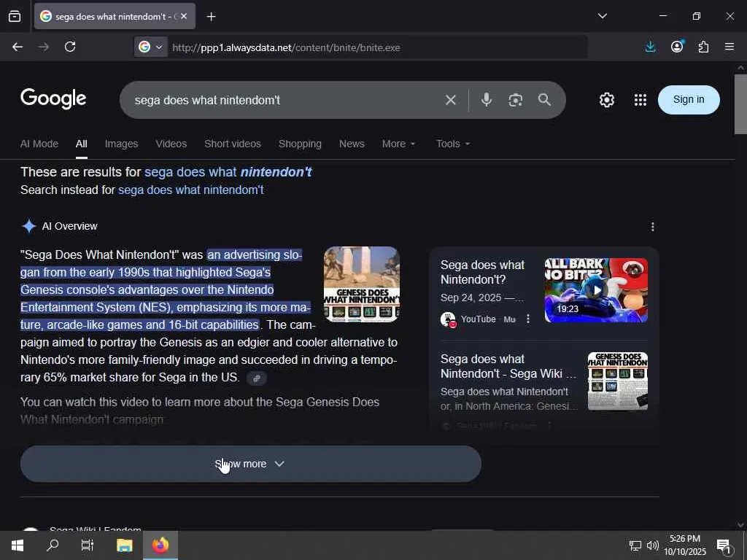The image size is (747, 560).
Task: Open Windows Task View
Action: (88, 545)
